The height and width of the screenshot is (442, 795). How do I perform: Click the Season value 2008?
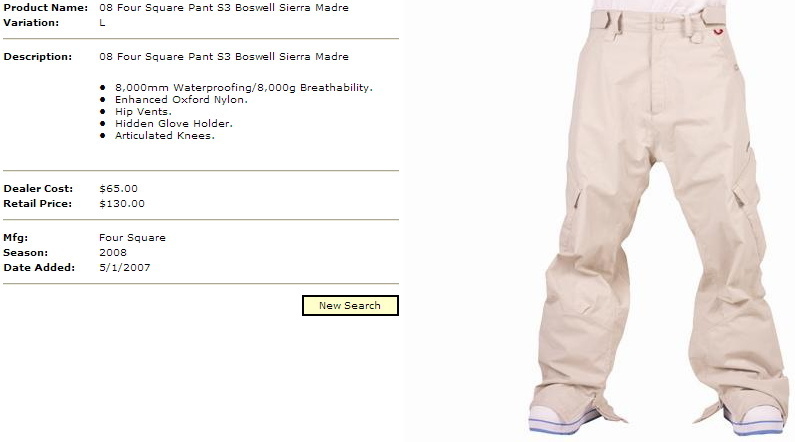(113, 252)
